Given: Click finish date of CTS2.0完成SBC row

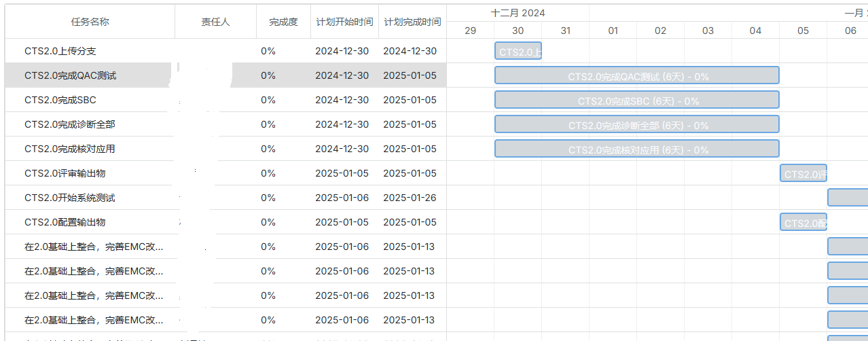Looking at the screenshot, I should click(x=410, y=100).
